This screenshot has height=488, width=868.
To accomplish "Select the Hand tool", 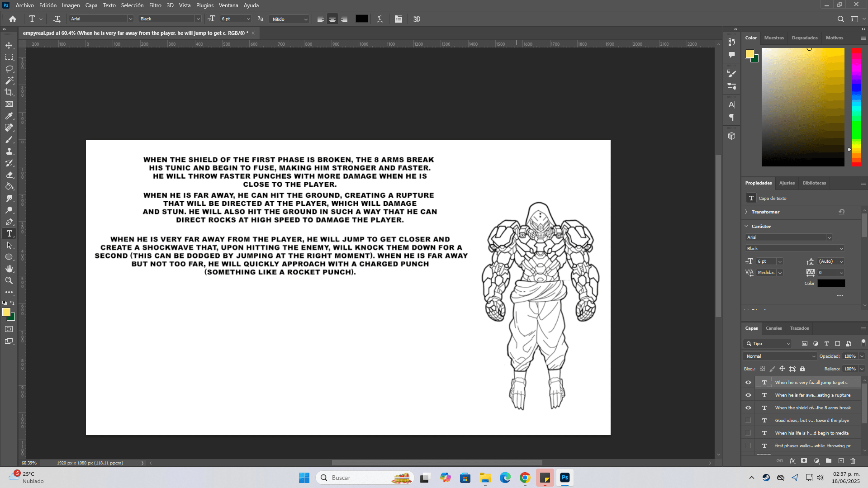I will [x=9, y=269].
